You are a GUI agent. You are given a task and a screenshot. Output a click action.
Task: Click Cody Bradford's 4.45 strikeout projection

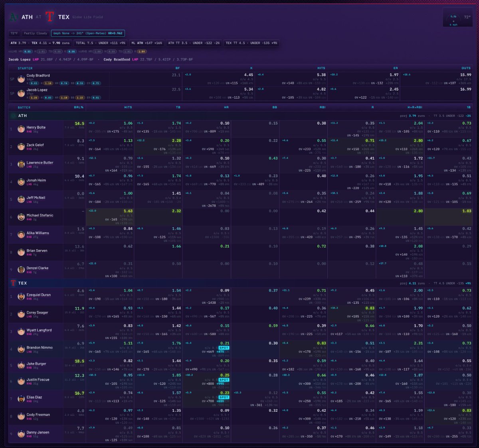click(x=249, y=75)
